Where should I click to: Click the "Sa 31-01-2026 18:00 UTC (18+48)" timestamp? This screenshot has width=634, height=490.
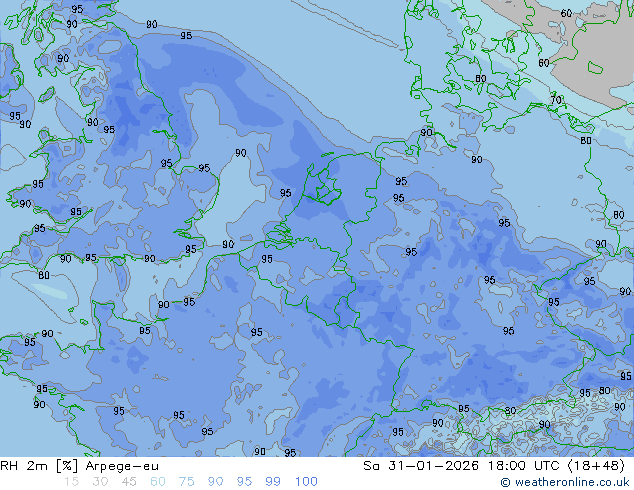click(494, 466)
